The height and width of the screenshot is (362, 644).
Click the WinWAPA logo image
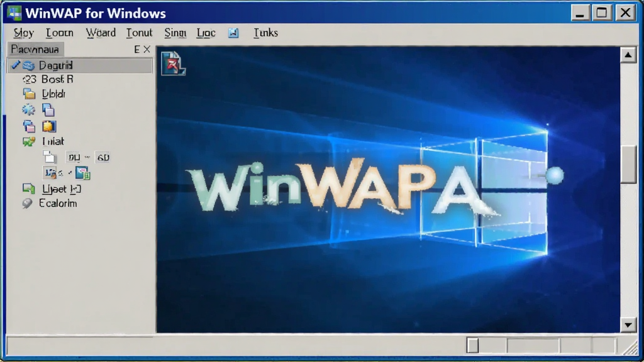[x=343, y=187]
